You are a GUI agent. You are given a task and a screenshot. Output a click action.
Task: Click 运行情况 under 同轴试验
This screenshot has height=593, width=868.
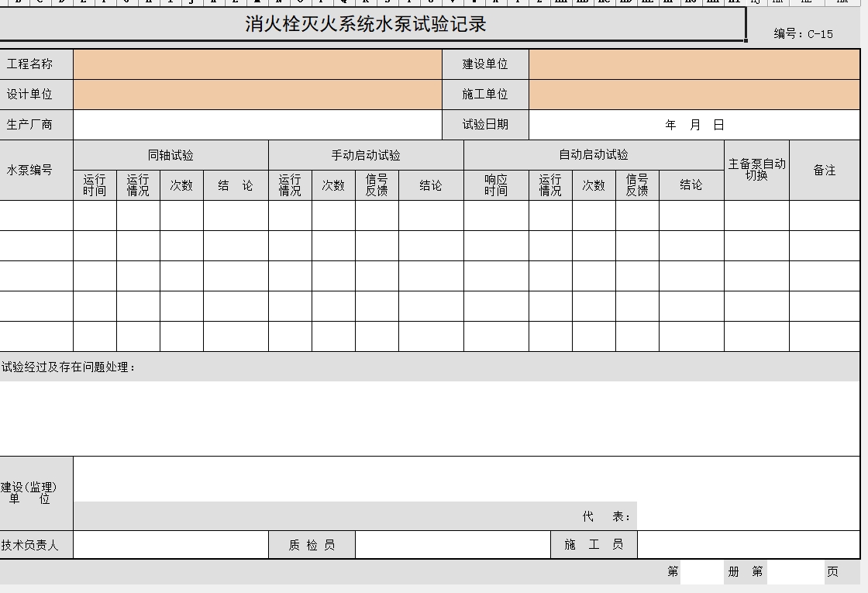click(138, 185)
